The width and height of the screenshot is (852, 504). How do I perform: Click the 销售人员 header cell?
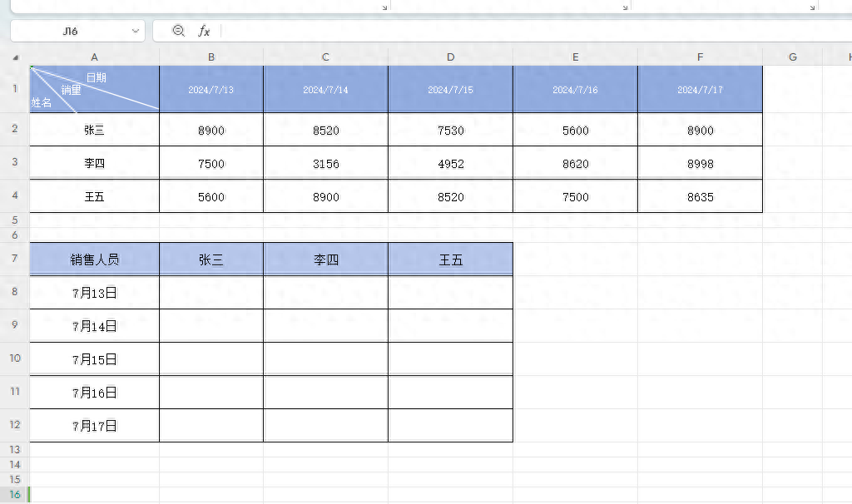tap(95, 259)
